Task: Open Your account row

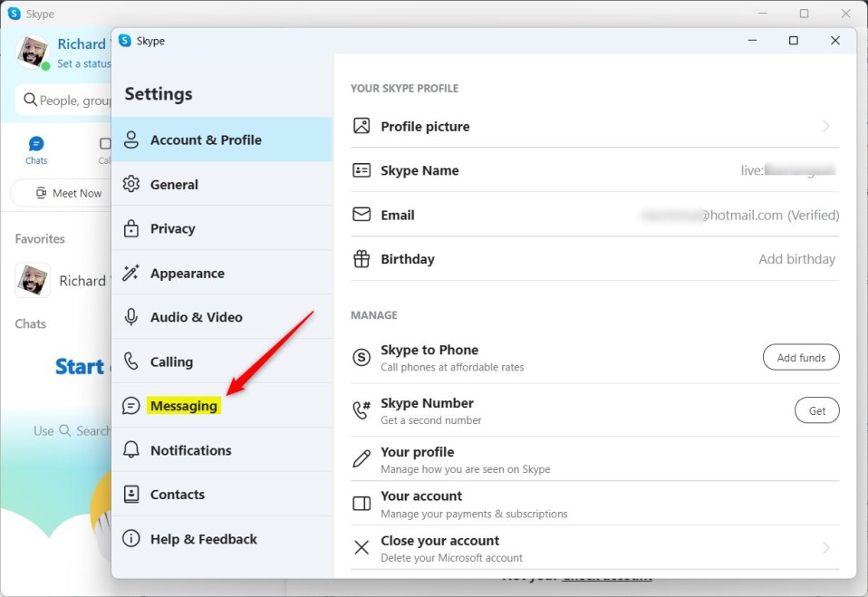Action: 595,504
